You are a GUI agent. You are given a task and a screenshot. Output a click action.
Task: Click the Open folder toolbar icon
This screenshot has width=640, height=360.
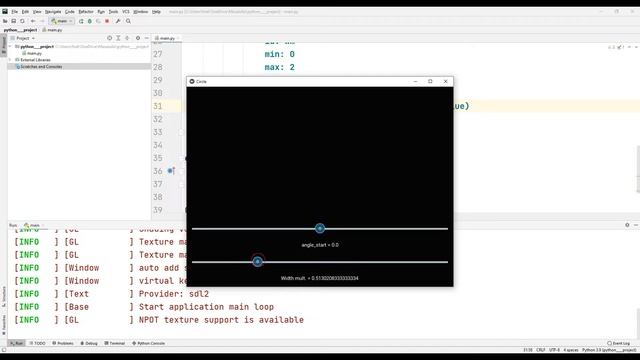click(x=5, y=21)
